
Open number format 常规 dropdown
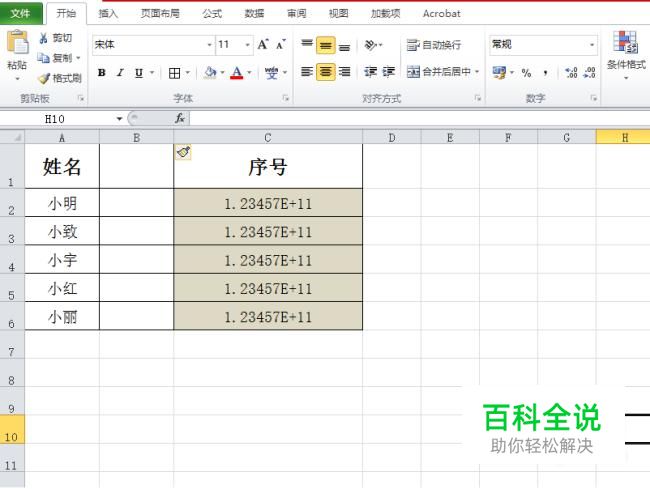point(592,45)
